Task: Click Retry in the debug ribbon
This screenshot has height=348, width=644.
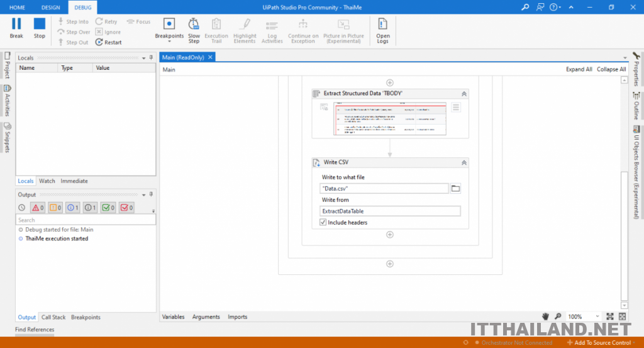Action: (x=106, y=21)
